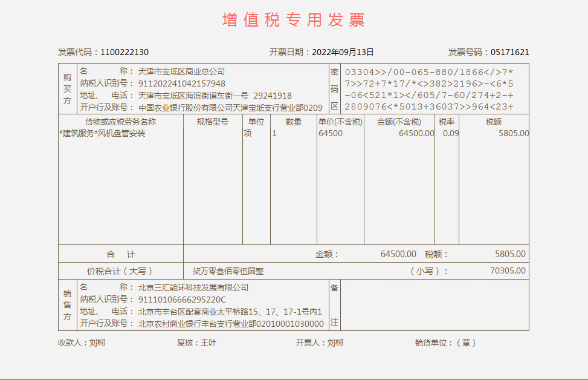The width and height of the screenshot is (588, 380).
Task: Click the first line of the 密码区 code
Action: point(429,72)
